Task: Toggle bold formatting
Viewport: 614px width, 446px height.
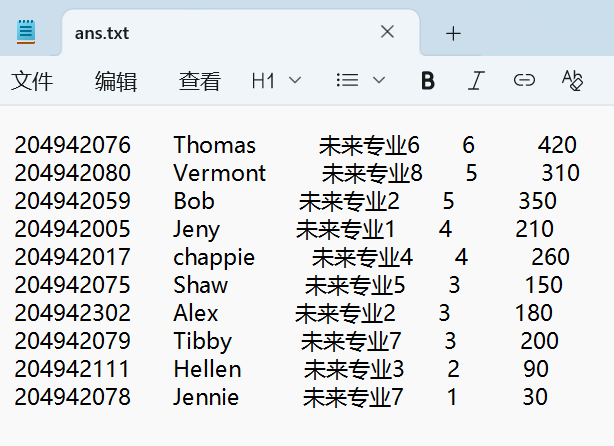Action: [428, 81]
